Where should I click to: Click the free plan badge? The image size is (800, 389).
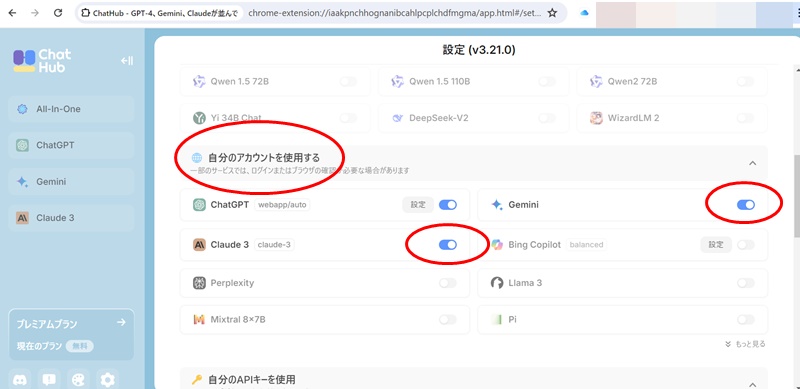click(80, 346)
